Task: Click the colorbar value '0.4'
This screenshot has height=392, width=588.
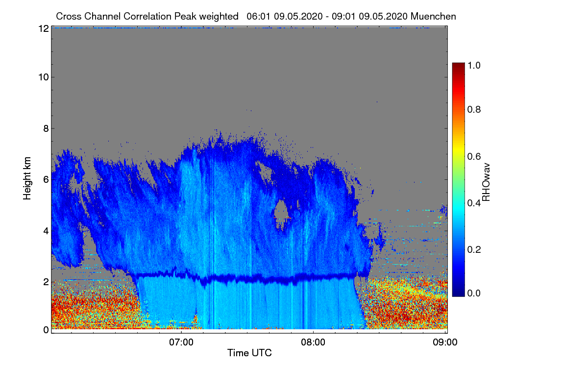Action: [x=473, y=202]
